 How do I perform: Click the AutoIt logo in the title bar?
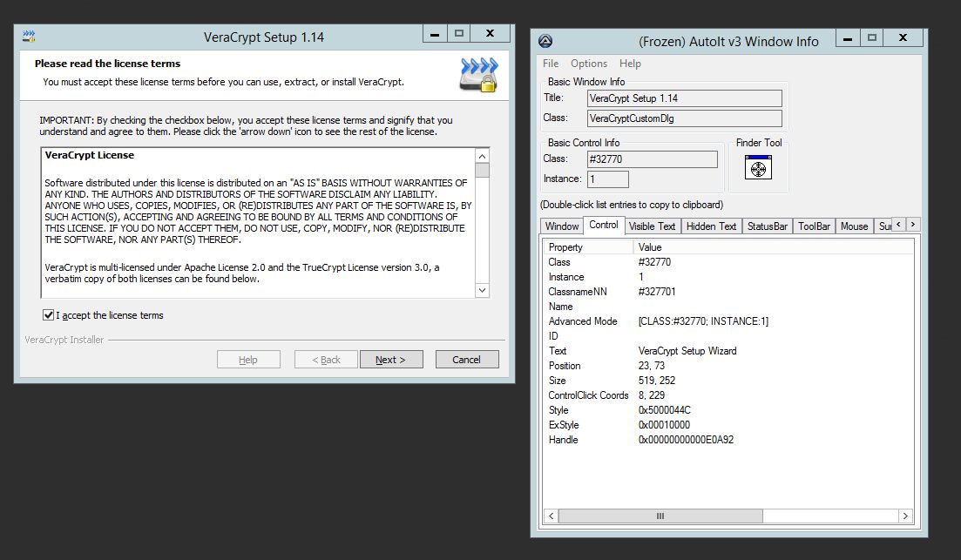[x=545, y=41]
